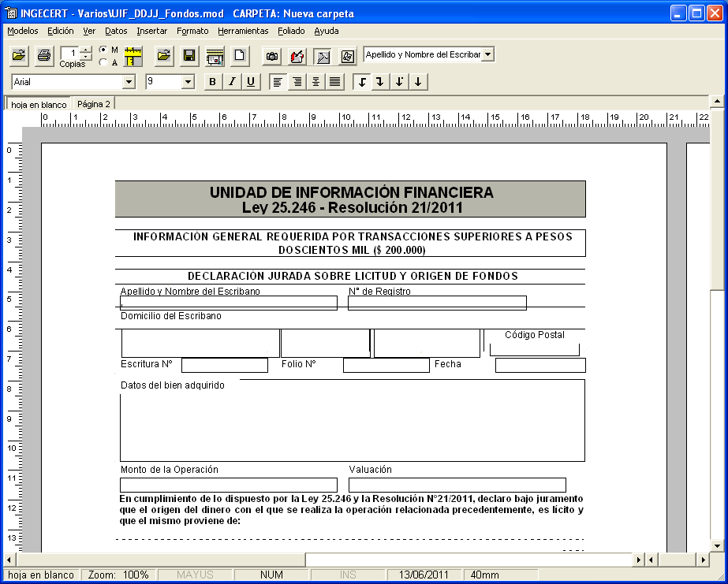Click the Folio N° field
This screenshot has width=728, height=584.
pyautogui.click(x=386, y=365)
